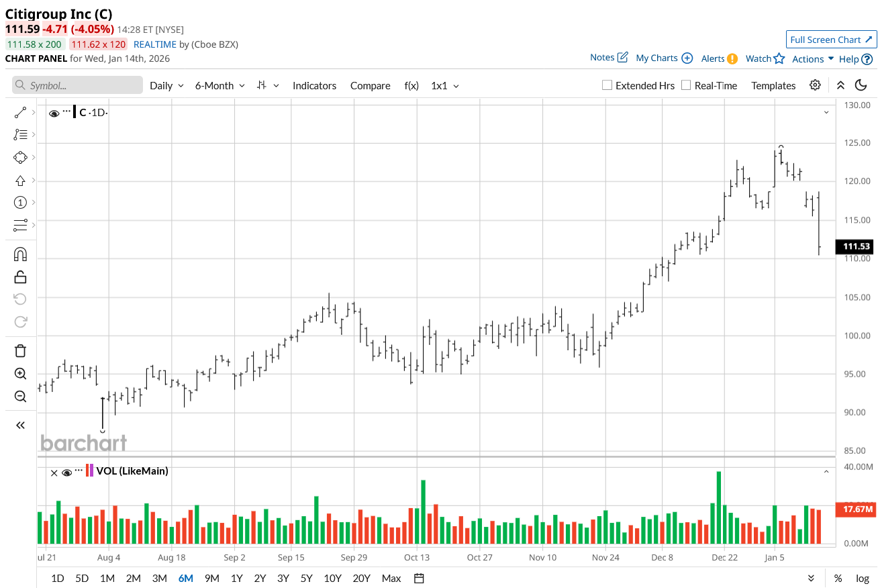Click the REALTIME link
The width and height of the screenshot is (878, 588).
[x=155, y=44]
